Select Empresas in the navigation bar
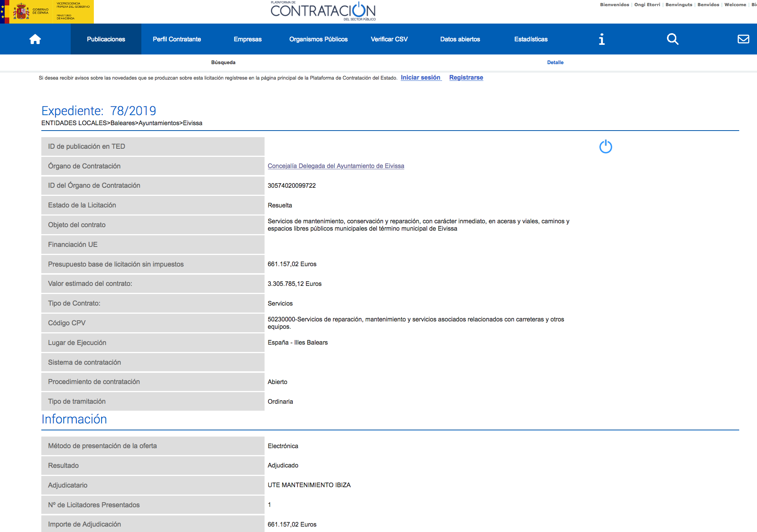Viewport: 757px width, 532px height. pos(248,39)
